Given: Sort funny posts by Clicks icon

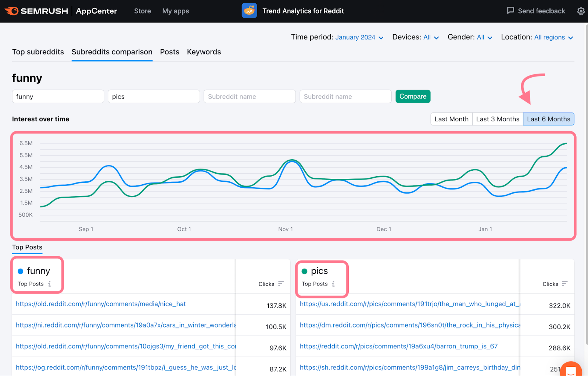Looking at the screenshot, I should pos(281,284).
